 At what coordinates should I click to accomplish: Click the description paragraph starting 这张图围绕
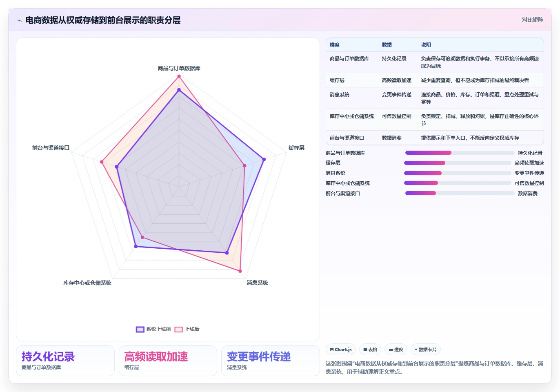tap(434, 367)
